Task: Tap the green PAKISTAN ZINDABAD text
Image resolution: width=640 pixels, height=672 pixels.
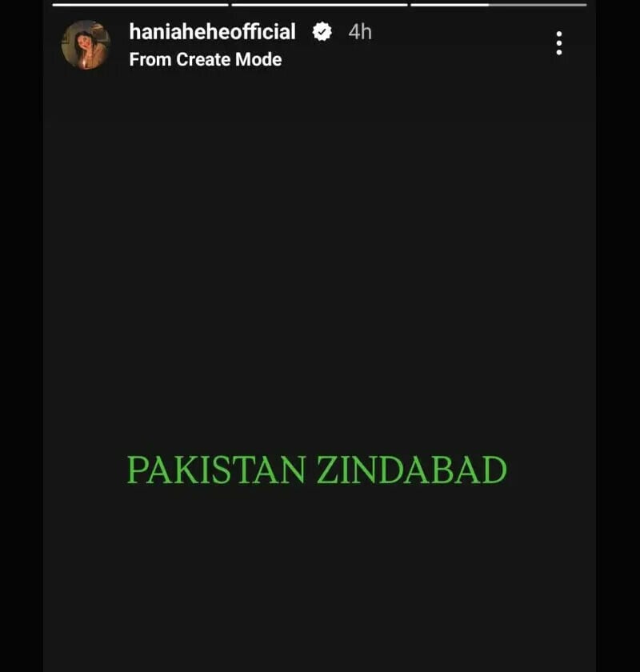Action: tap(317, 470)
